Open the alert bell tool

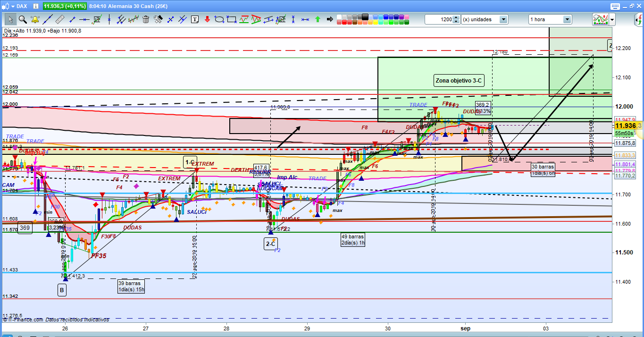pos(35,19)
